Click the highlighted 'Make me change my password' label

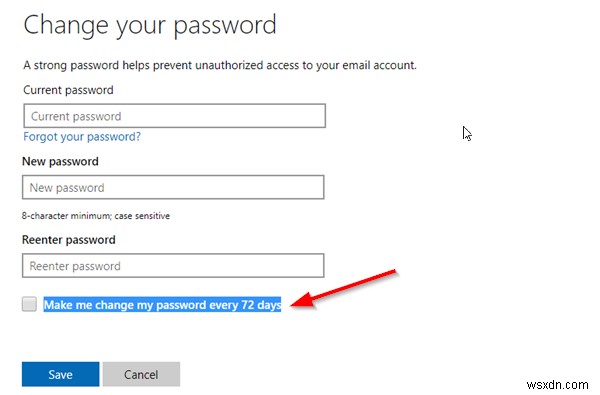(x=162, y=305)
